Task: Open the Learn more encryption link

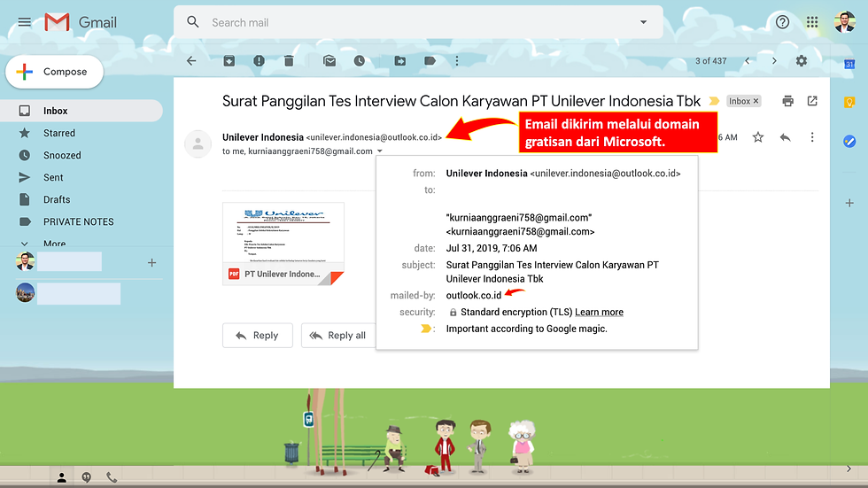Action: (599, 312)
